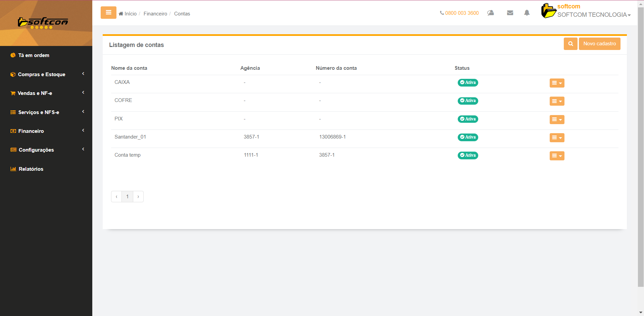The height and width of the screenshot is (316, 644).
Task: Toggle the hamburger sidebar menu button
Action: coord(108,13)
